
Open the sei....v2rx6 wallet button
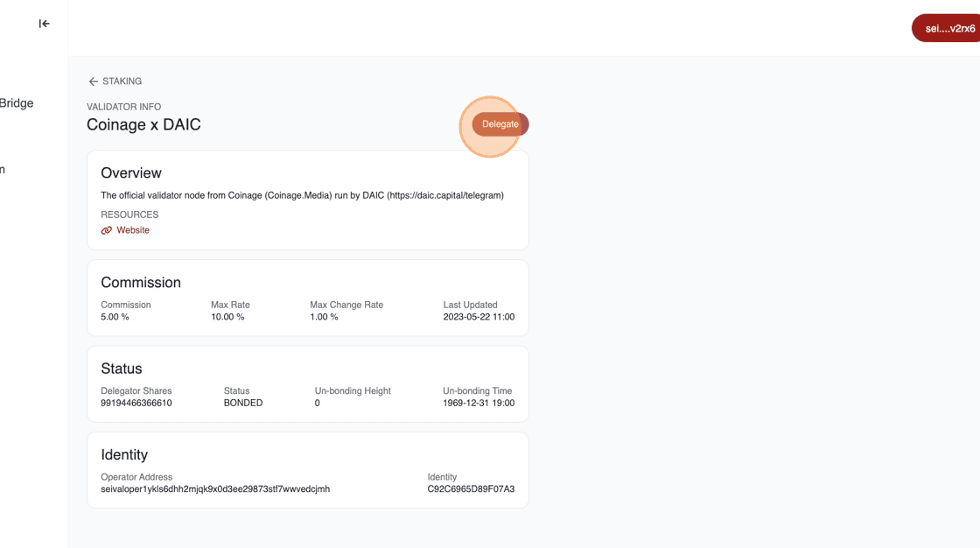click(x=948, y=28)
